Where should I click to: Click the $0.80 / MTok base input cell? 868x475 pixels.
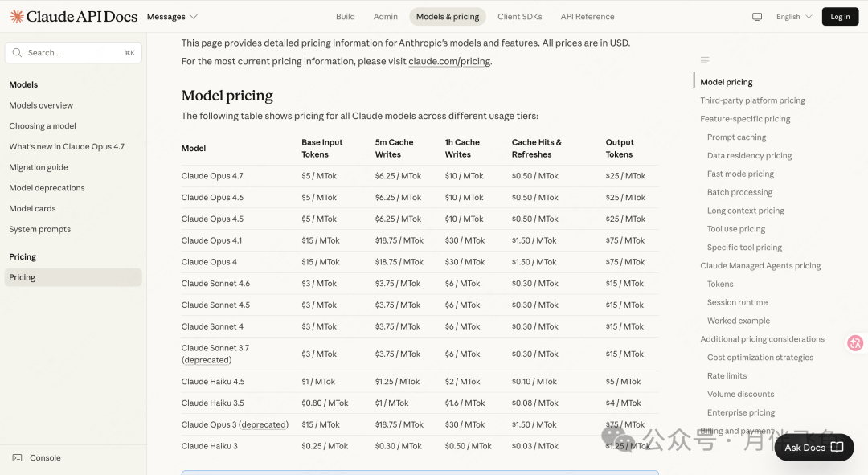click(x=325, y=403)
